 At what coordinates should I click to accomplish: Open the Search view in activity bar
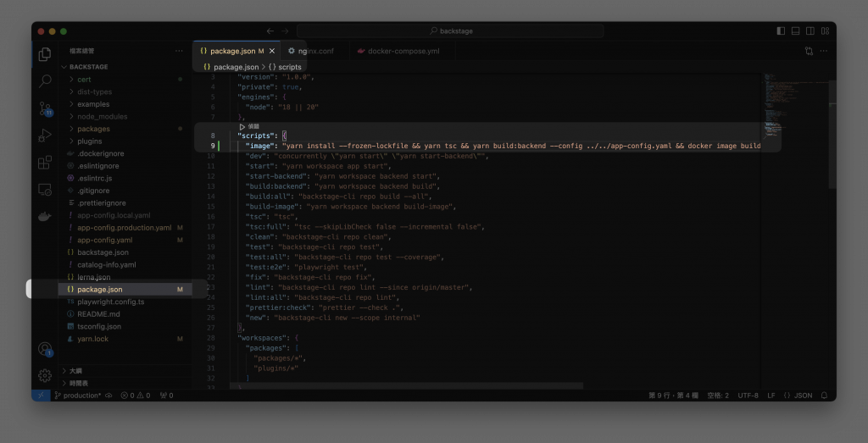coord(45,81)
